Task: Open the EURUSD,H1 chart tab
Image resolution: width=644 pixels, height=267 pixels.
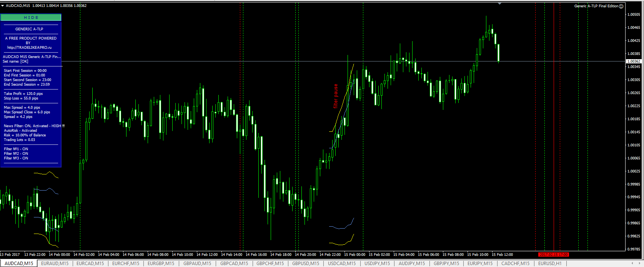Action: click(x=550, y=264)
